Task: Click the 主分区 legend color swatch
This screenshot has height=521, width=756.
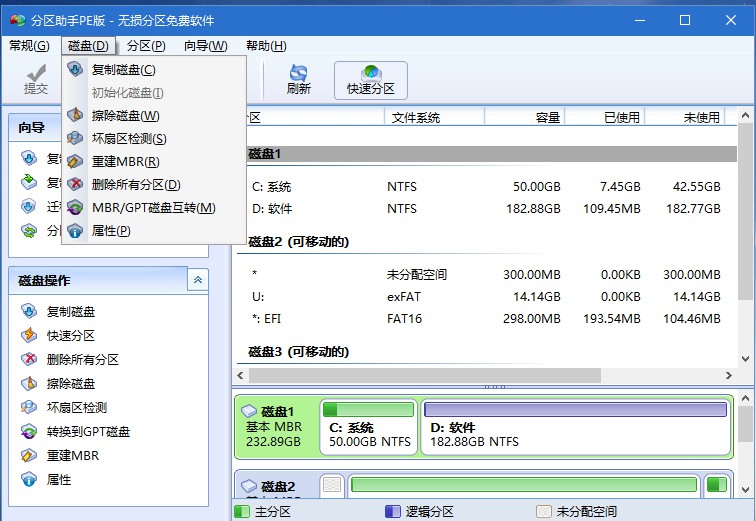Action: (242, 511)
